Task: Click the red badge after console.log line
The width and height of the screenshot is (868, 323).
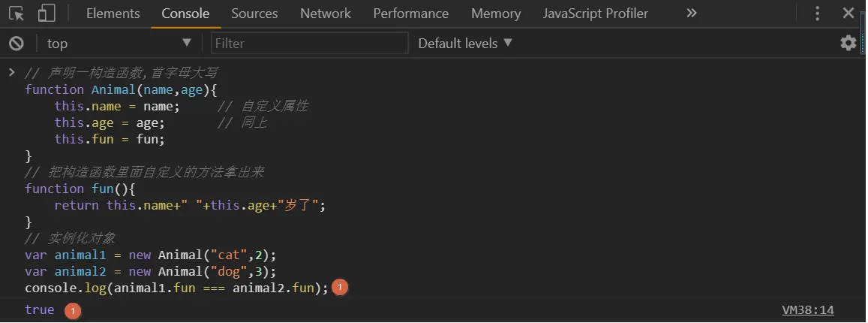Action: pos(339,288)
